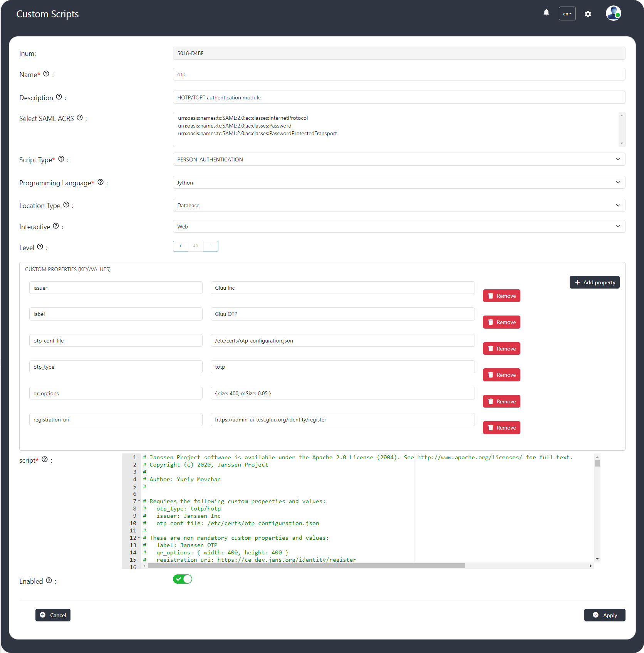This screenshot has width=644, height=653.
Task: Select the InternetProtocol SAML ACRS option
Action: [x=243, y=118]
